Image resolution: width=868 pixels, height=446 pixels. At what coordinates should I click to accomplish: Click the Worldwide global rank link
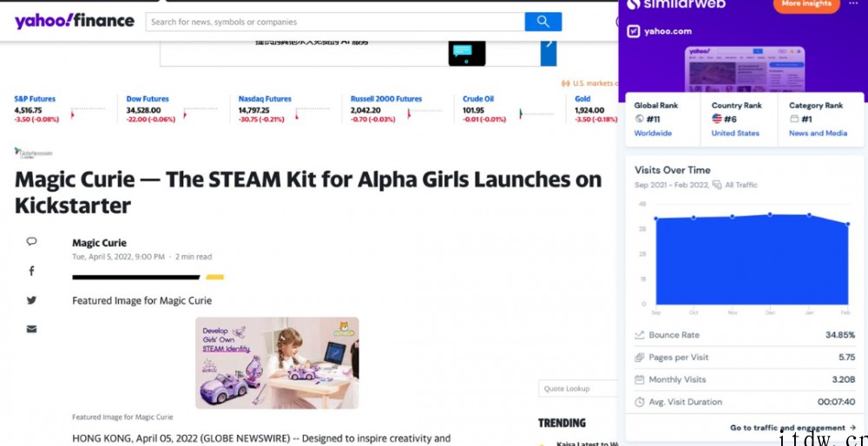tap(653, 133)
